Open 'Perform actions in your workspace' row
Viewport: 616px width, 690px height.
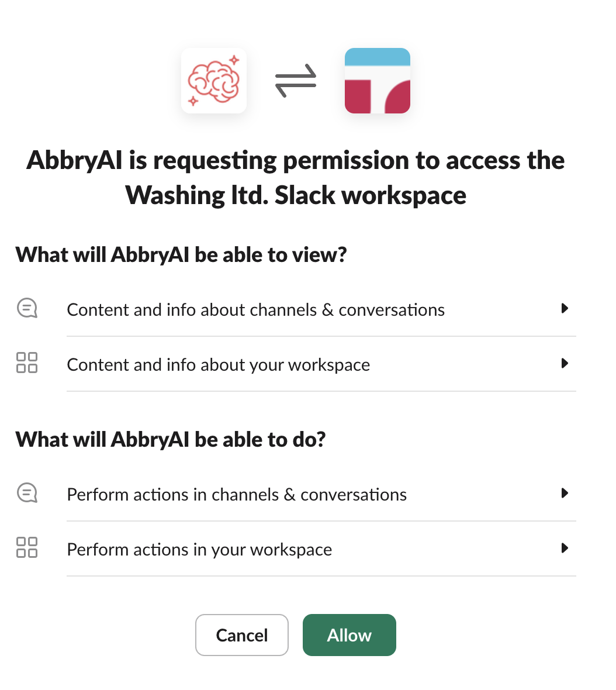tap(296, 548)
